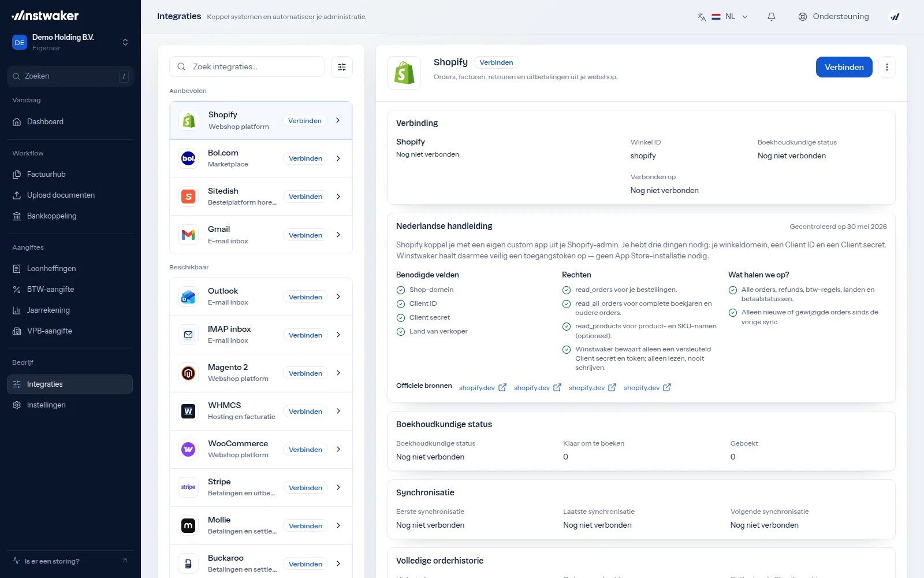Click the Buckaroo logo icon
924x578 pixels.
188,564
